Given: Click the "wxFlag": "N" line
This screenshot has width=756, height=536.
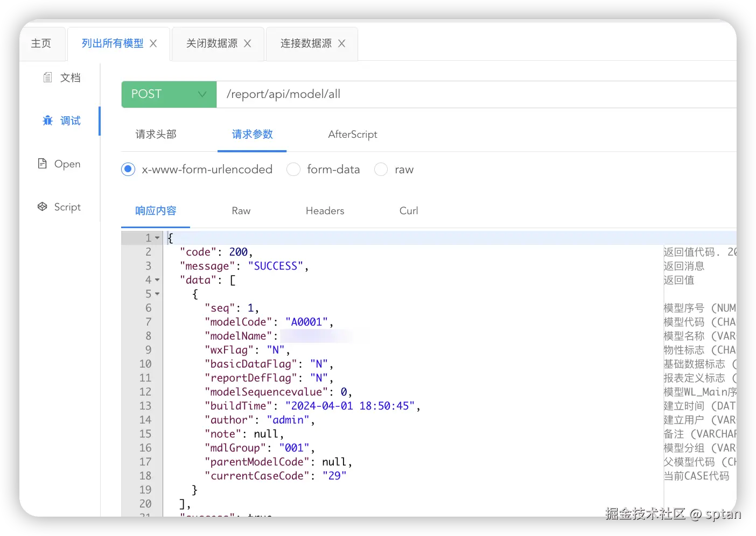Looking at the screenshot, I should click(x=247, y=350).
